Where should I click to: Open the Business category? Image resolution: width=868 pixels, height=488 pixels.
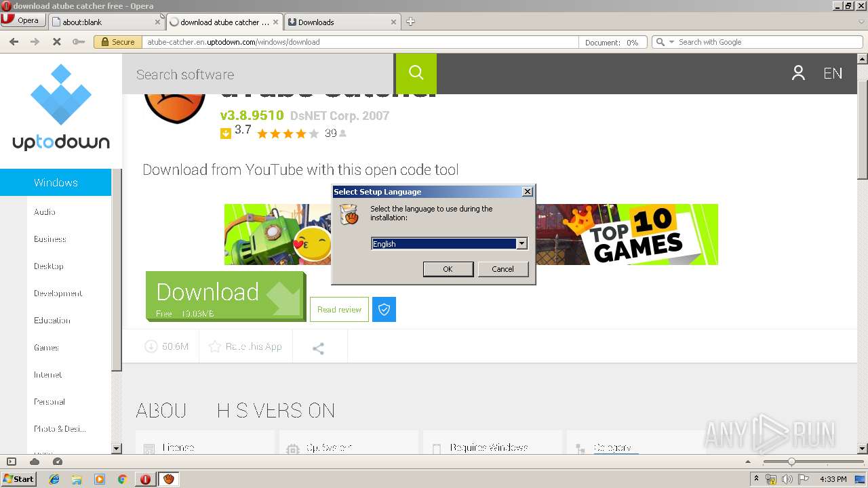coord(50,239)
